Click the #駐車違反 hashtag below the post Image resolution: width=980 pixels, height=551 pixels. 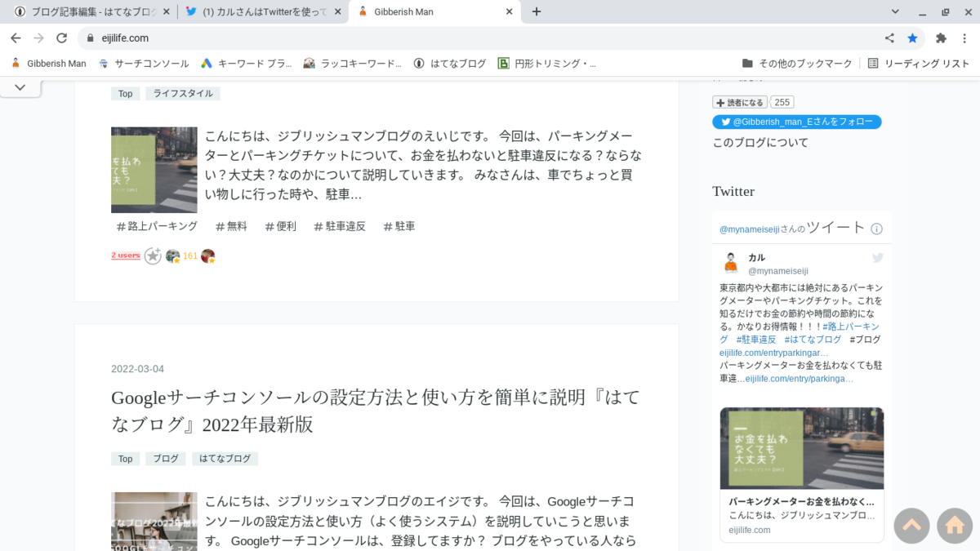click(340, 226)
